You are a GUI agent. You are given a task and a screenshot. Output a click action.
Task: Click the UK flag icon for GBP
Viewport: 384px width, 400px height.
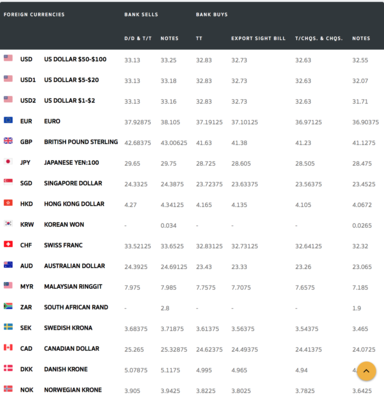coord(8,141)
